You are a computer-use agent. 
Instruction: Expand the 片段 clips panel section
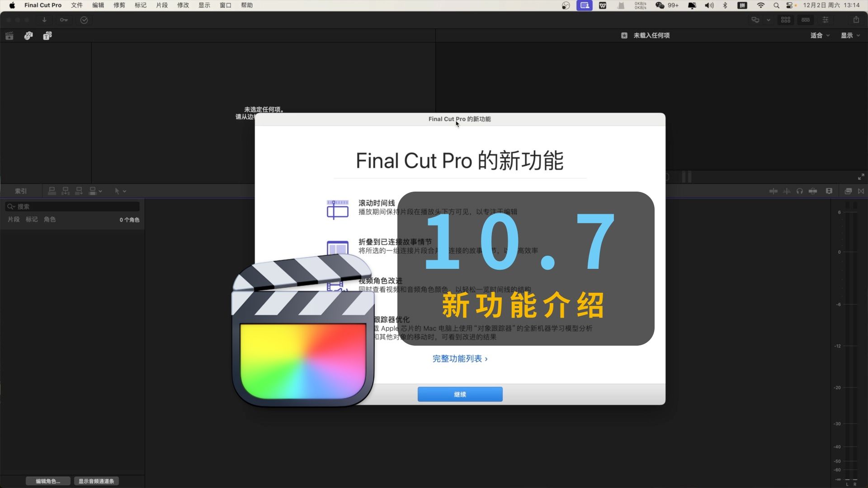pyautogui.click(x=13, y=219)
